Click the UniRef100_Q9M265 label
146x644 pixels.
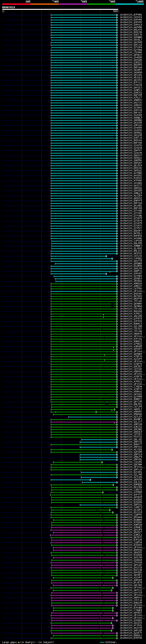[131, 580]
